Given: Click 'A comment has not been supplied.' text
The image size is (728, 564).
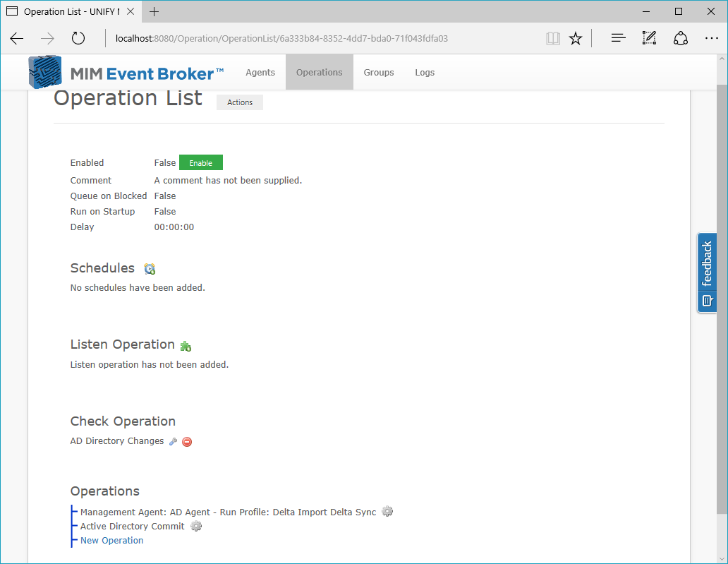Looking at the screenshot, I should coord(228,180).
